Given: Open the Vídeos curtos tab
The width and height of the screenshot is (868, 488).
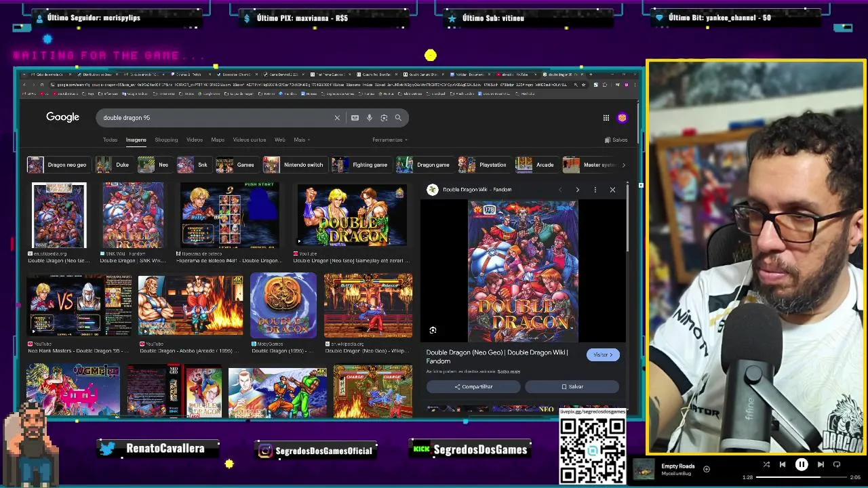Looking at the screenshot, I should [x=250, y=140].
